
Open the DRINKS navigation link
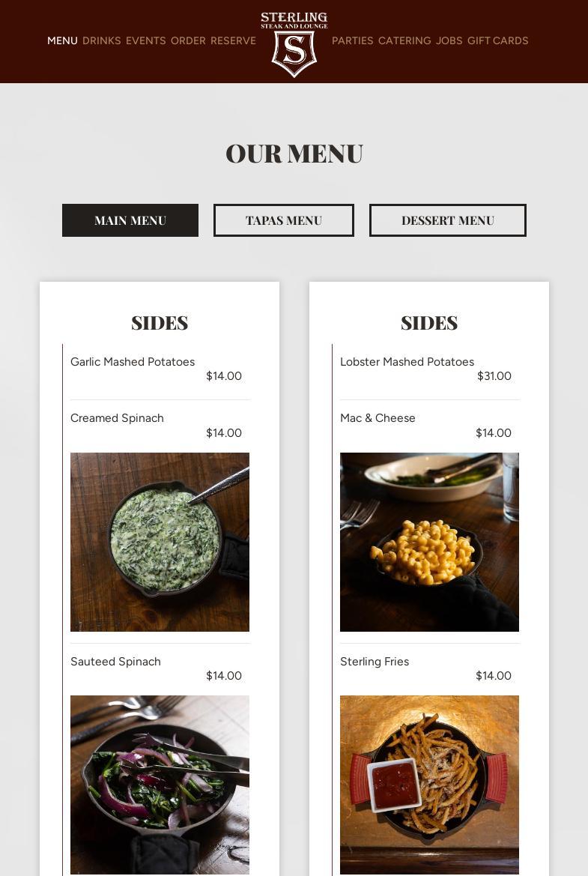(x=102, y=40)
